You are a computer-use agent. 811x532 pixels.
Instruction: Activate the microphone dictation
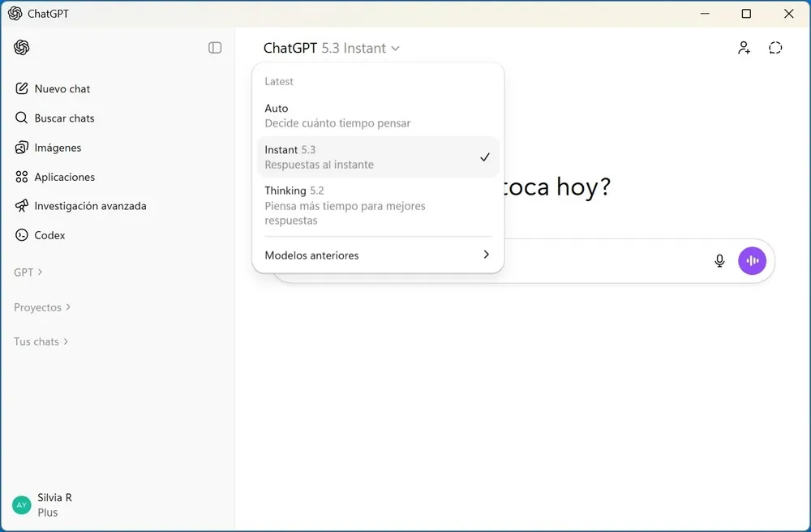tap(719, 260)
